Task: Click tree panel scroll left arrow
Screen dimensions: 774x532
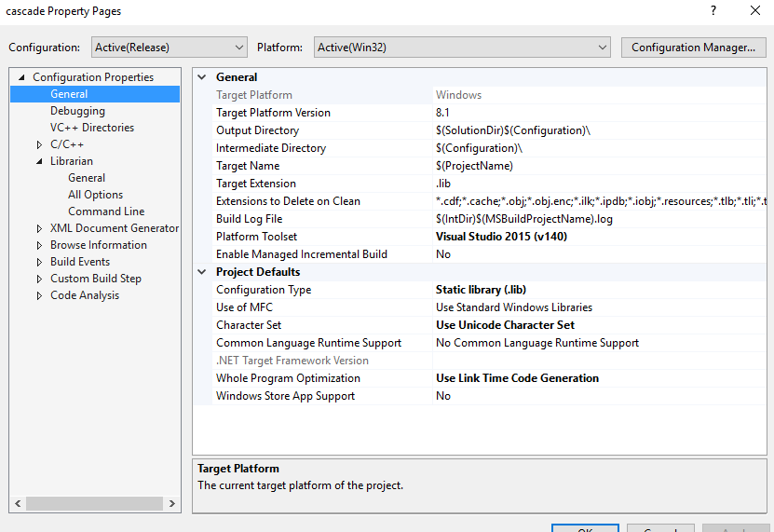Action: pyautogui.click(x=18, y=503)
